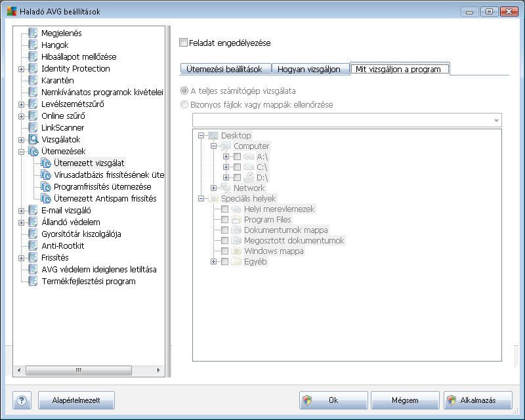Switch to Hogyan vizsgáljon tab

point(310,69)
